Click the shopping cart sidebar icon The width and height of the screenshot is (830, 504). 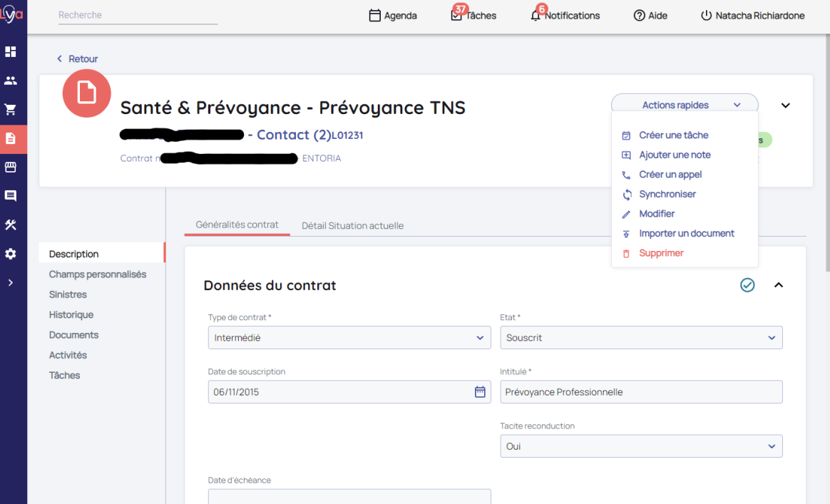[11, 110]
